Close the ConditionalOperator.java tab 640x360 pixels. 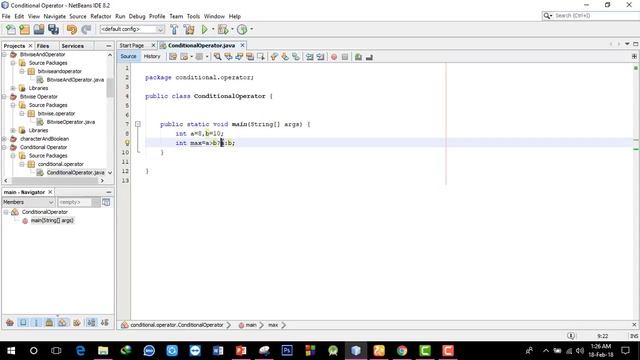242,45
